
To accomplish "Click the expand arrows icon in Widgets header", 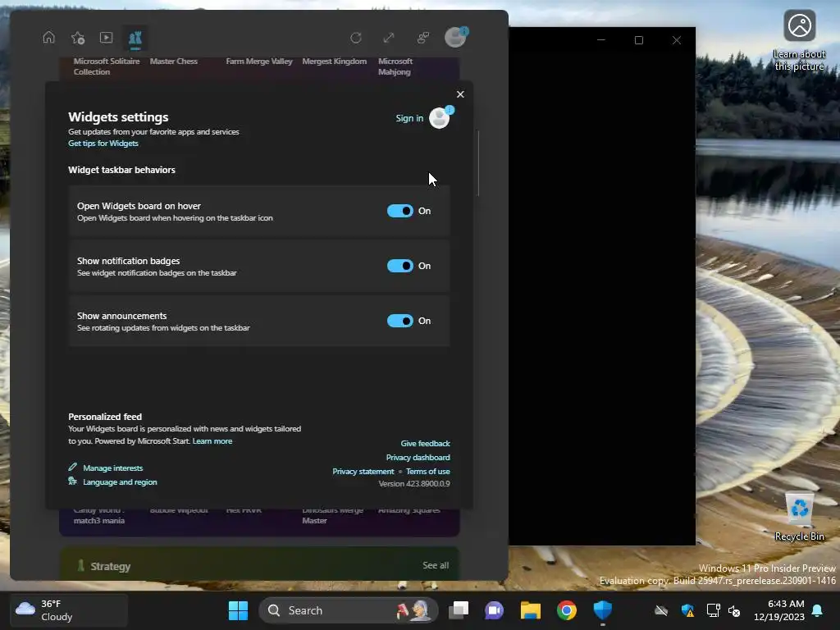I will (x=389, y=38).
